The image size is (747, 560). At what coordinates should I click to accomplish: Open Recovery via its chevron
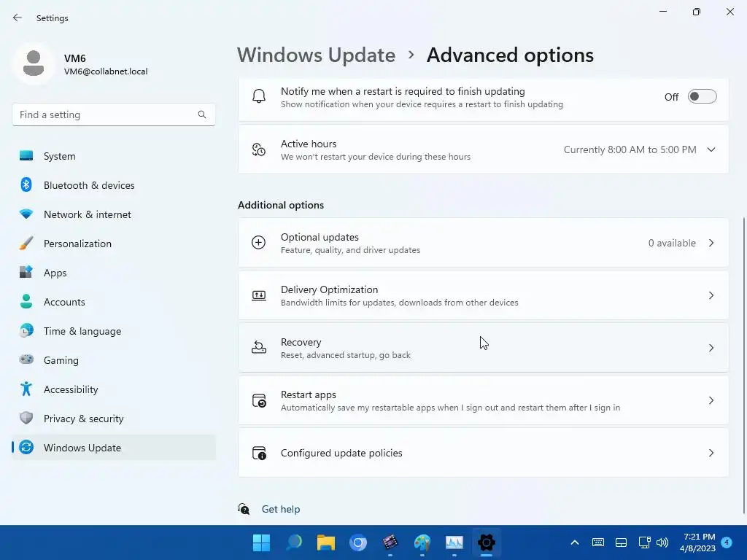tap(711, 348)
